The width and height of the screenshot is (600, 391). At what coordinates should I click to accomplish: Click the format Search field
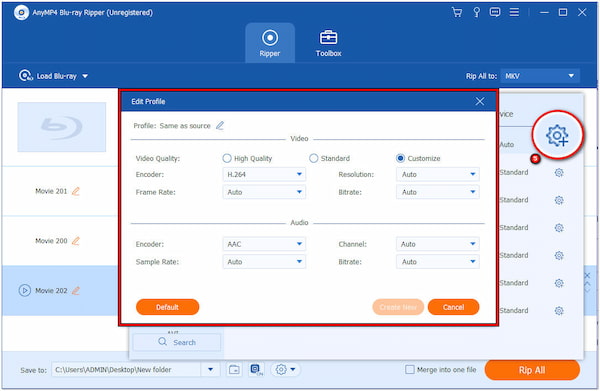(177, 342)
